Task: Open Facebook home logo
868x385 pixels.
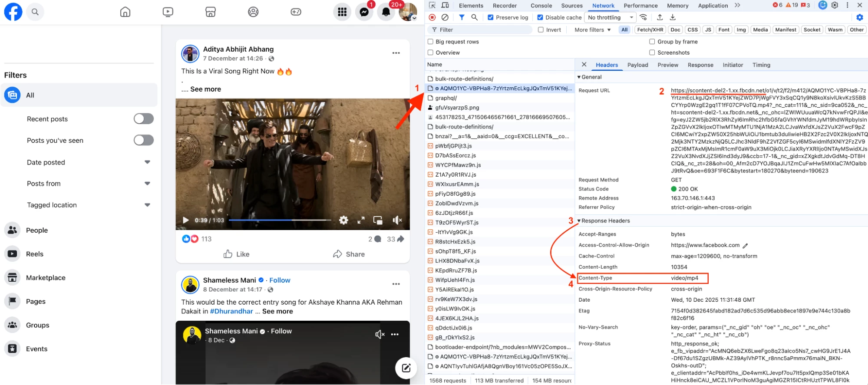Action: [13, 12]
